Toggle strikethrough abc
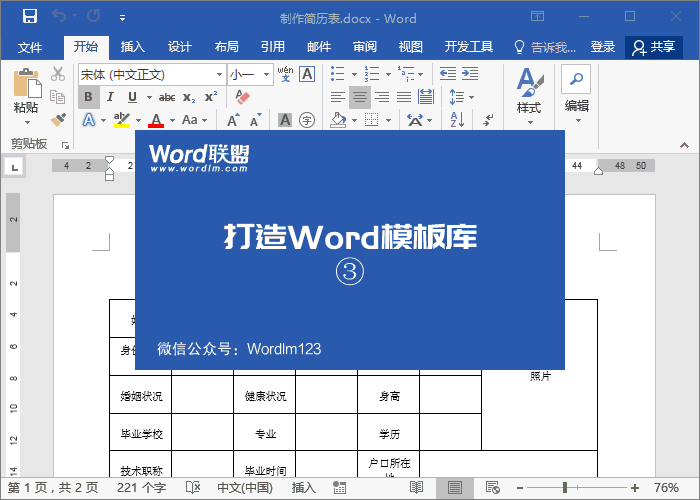 pyautogui.click(x=167, y=97)
